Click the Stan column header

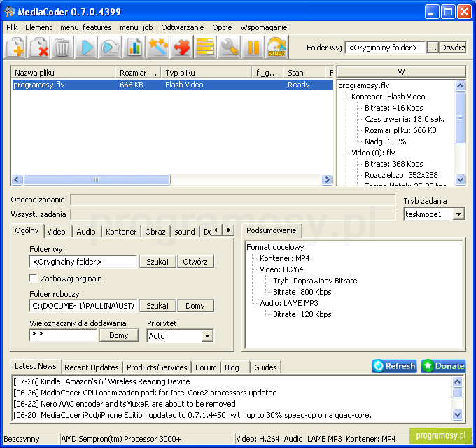pyautogui.click(x=304, y=73)
